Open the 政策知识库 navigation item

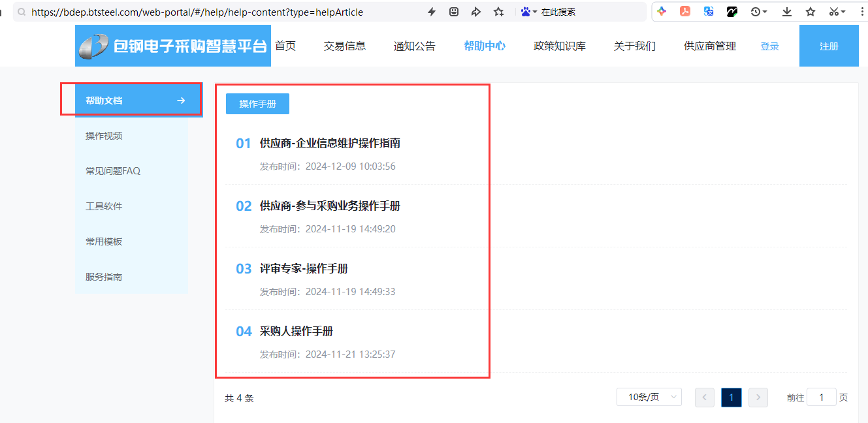click(560, 46)
